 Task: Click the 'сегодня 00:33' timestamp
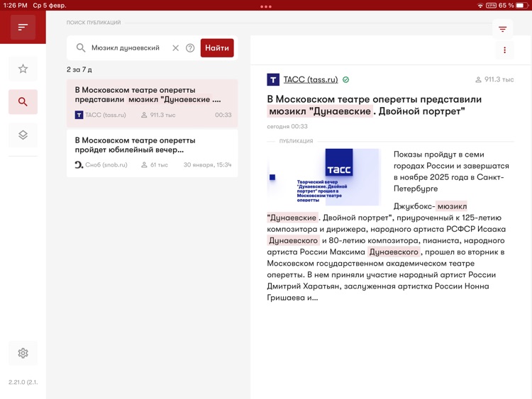[x=287, y=126]
